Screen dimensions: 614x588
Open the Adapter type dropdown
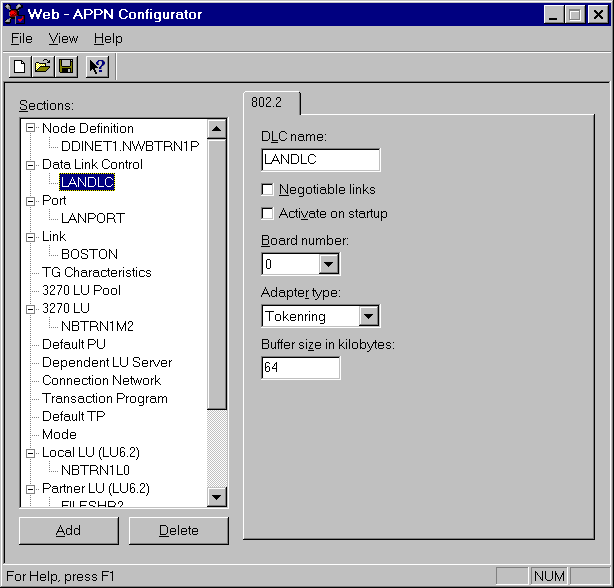coord(369,316)
